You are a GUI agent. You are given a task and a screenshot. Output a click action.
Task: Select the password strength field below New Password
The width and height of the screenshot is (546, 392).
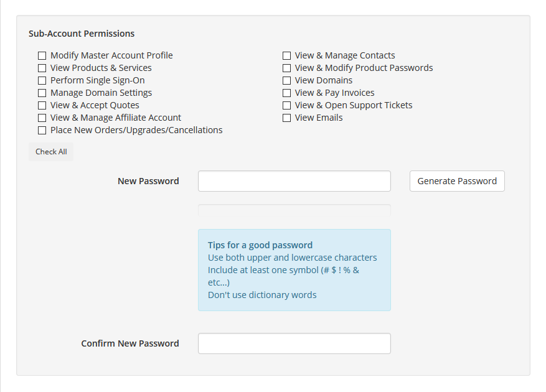tap(294, 212)
